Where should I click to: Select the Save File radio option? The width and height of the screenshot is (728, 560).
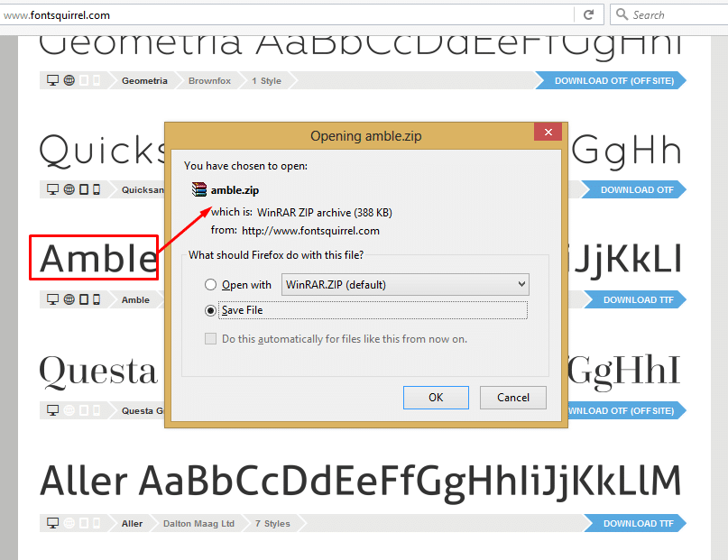pos(210,310)
